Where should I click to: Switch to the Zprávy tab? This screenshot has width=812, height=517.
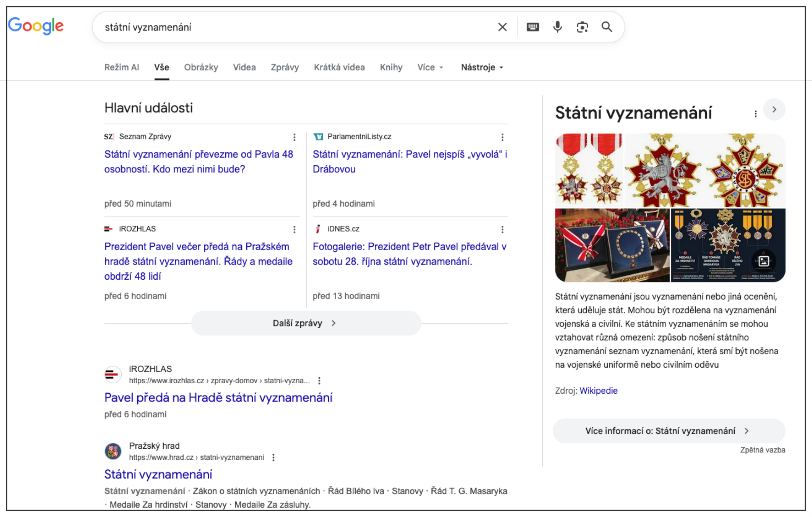[285, 67]
